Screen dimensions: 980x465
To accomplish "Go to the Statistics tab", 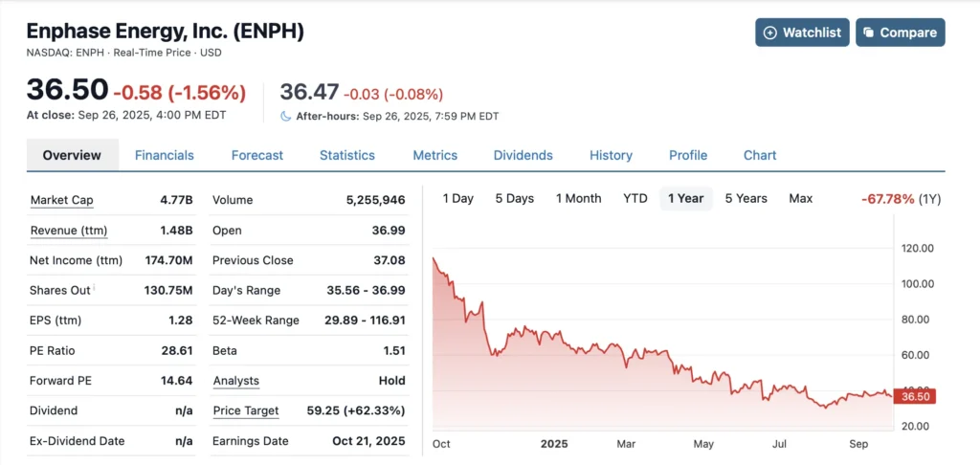I will [347, 155].
